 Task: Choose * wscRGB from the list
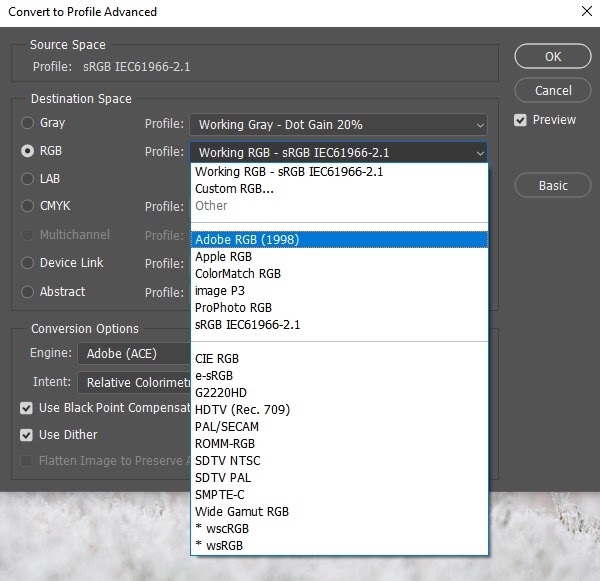[339, 529]
